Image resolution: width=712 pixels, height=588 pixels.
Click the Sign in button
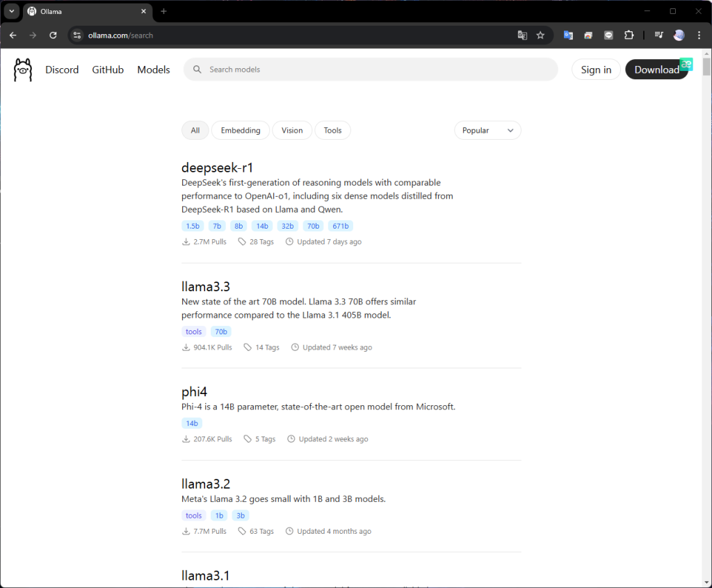(596, 70)
